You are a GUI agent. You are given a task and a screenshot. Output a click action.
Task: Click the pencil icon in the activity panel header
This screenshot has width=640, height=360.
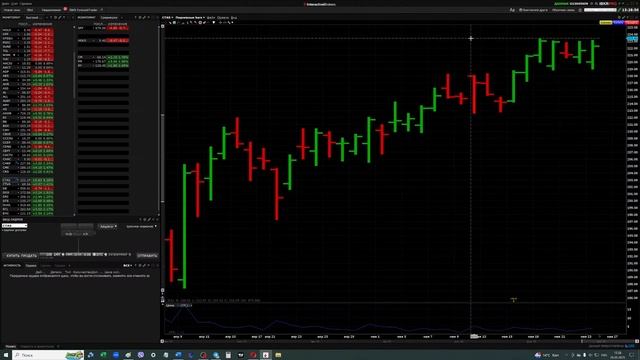pyautogui.click(x=144, y=265)
